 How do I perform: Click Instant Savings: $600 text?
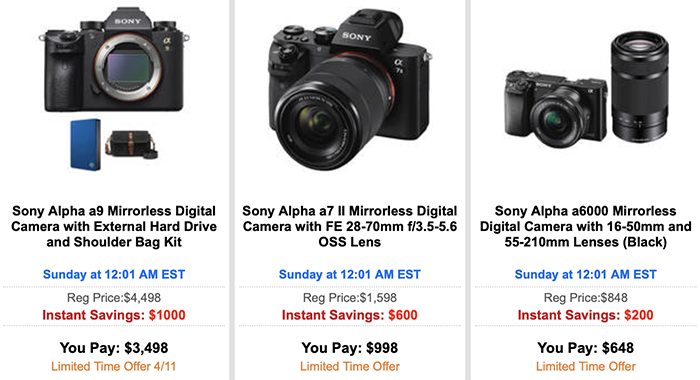[x=350, y=315]
